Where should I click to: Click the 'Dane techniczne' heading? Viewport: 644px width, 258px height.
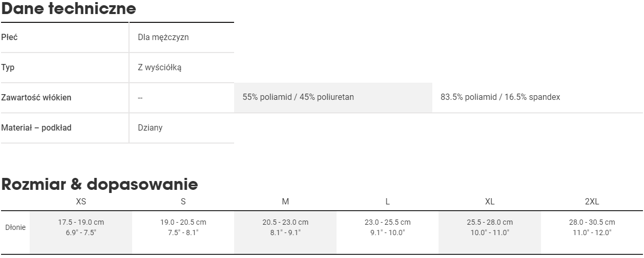point(68,9)
